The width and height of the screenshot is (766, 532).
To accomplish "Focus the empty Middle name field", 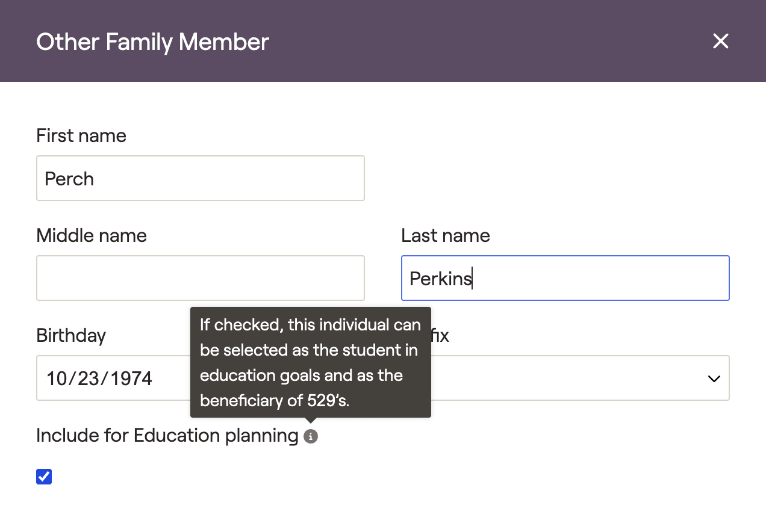I will pos(200,278).
